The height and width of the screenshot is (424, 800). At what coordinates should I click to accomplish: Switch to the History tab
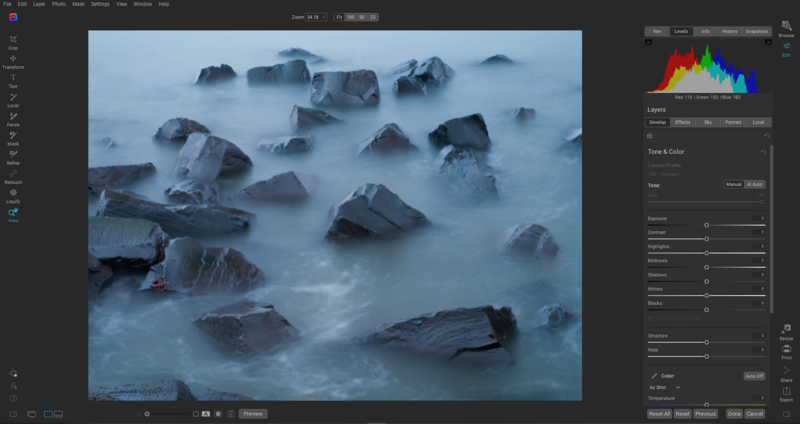[x=730, y=31]
